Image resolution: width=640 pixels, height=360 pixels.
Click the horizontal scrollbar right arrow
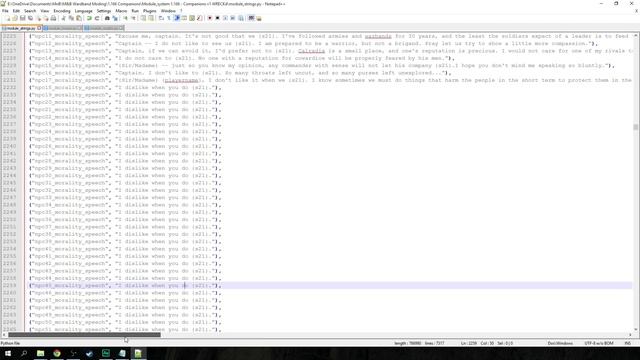click(x=630, y=335)
